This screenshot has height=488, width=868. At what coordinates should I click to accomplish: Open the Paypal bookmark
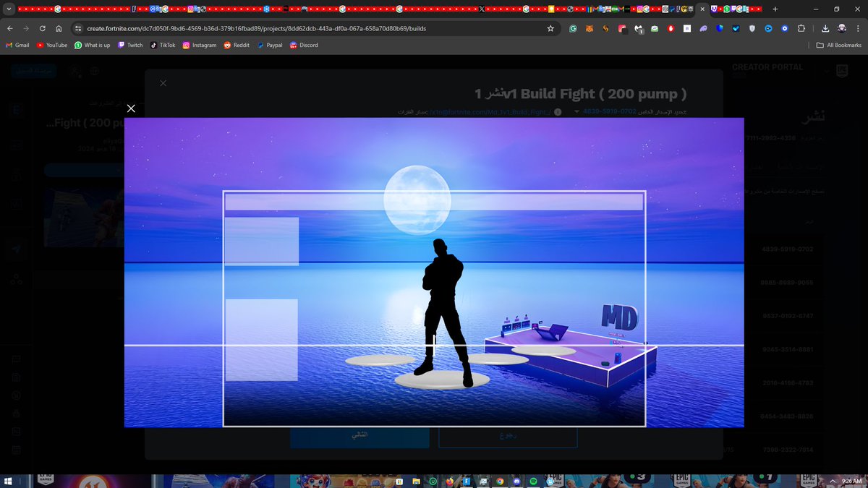[270, 45]
